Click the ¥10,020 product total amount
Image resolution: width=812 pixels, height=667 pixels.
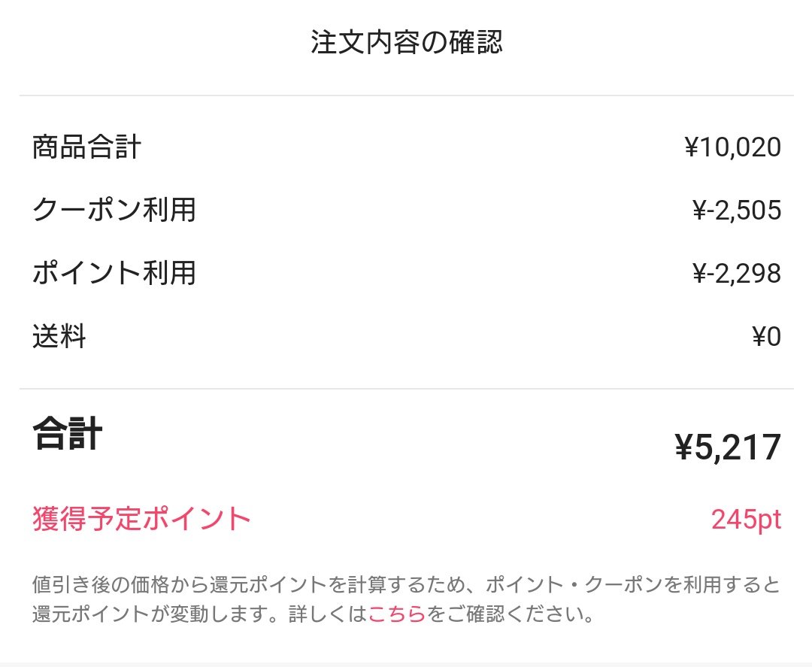point(732,147)
